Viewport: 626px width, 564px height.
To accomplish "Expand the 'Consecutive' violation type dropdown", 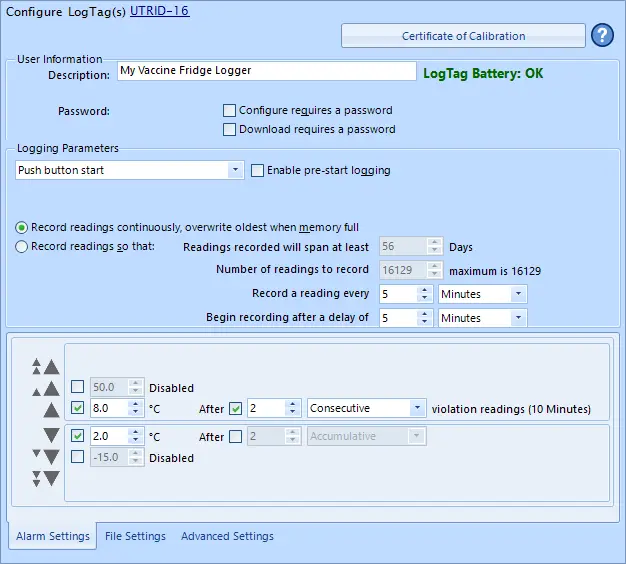I will 366,408.
